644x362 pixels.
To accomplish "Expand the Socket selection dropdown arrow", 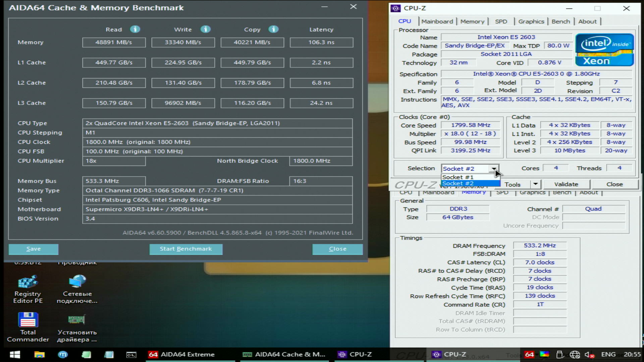I will click(494, 169).
